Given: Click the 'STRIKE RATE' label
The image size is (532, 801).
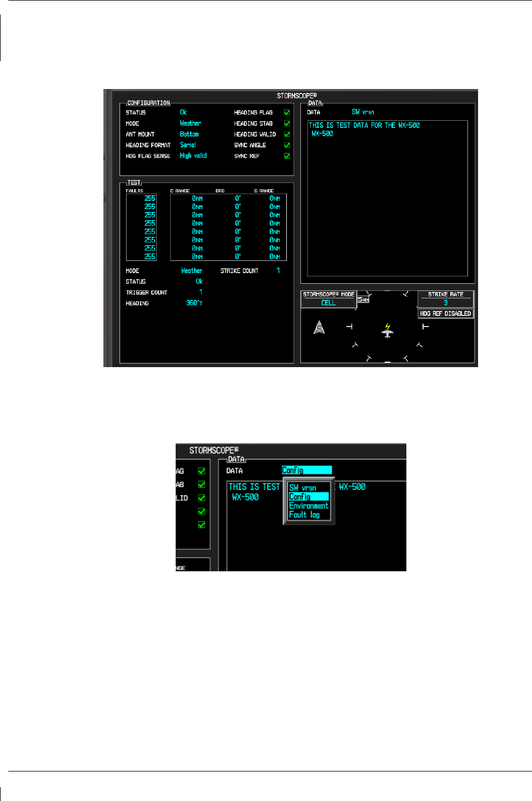Looking at the screenshot, I should pyautogui.click(x=445, y=295).
